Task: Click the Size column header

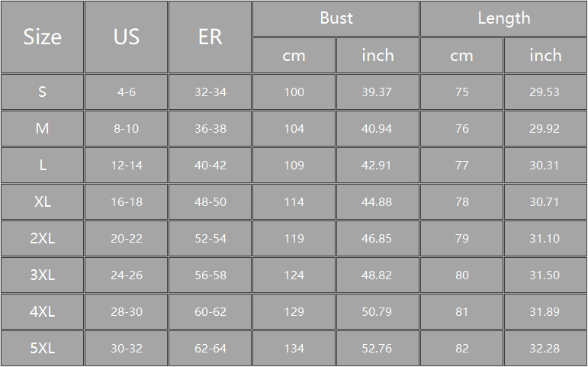Action: (42, 37)
